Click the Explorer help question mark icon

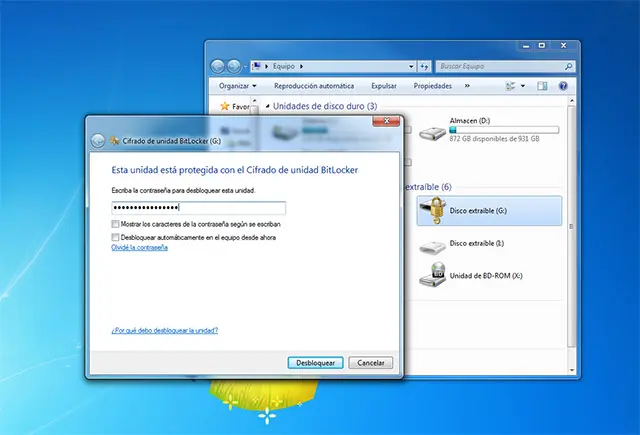[563, 86]
